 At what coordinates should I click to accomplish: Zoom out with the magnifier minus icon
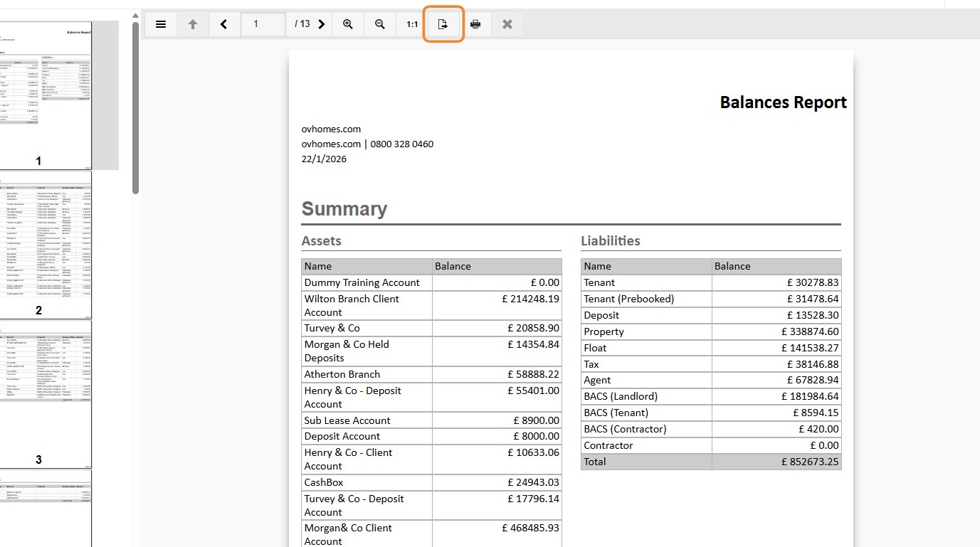point(380,24)
